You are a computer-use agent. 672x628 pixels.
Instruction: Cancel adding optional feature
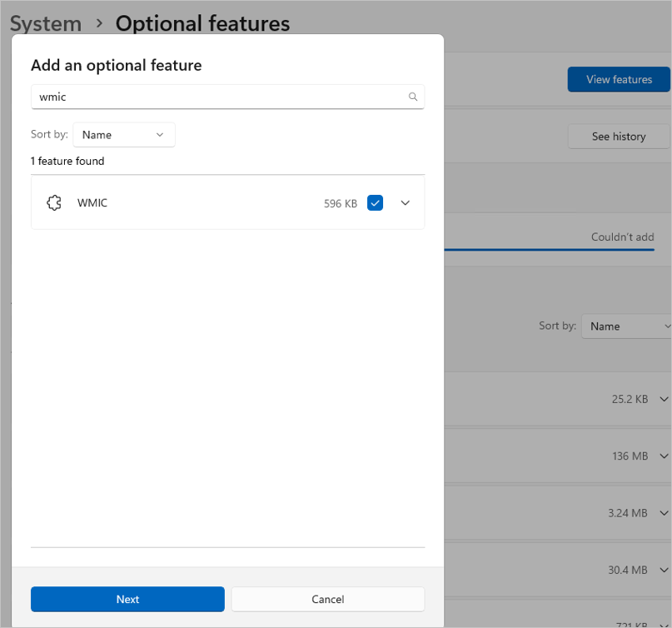pos(328,599)
